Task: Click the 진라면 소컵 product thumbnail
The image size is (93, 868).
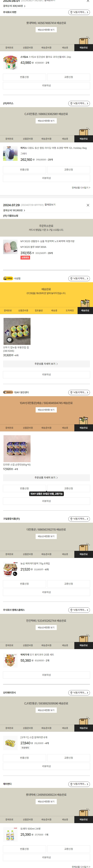Action: coord(17,448)
